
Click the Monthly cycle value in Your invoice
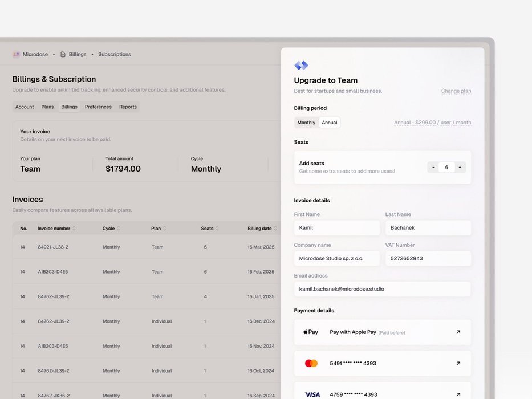(x=206, y=169)
